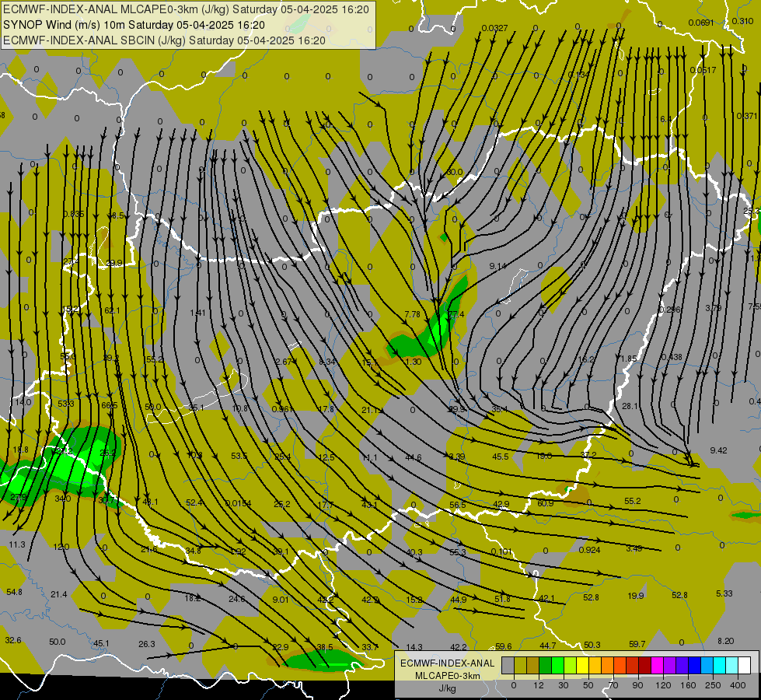Click legend subtitle 'MLCAPE0-3km'
This screenshot has width=761, height=700.
[x=448, y=676]
